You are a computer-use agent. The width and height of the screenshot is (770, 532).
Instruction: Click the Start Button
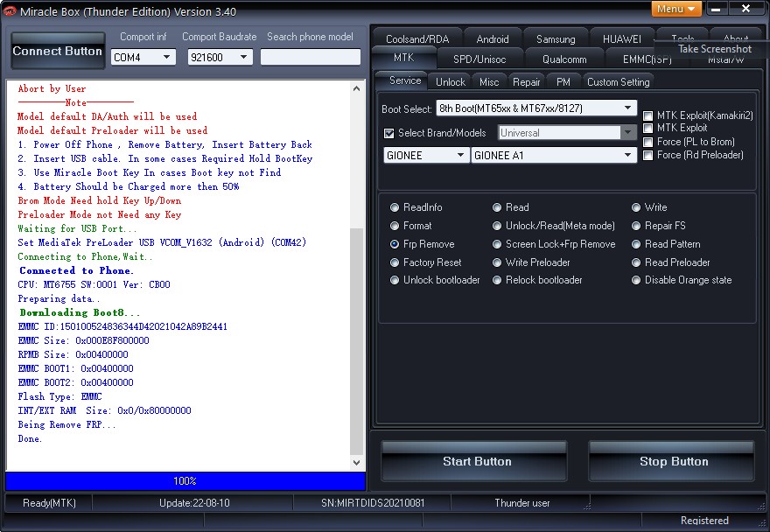pos(474,461)
